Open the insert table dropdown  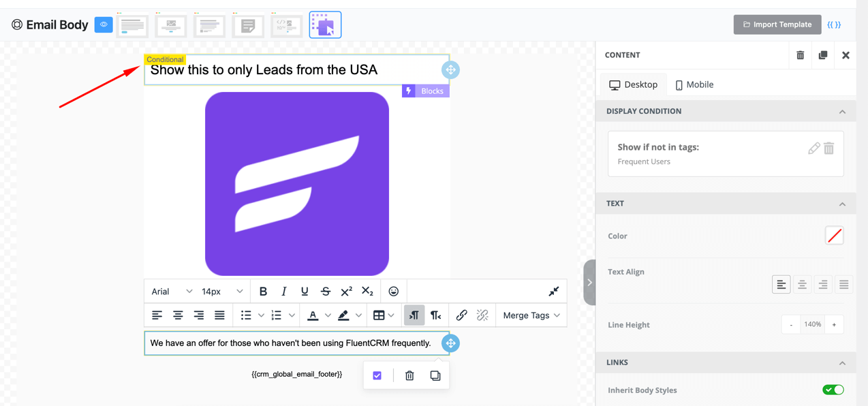tap(384, 315)
